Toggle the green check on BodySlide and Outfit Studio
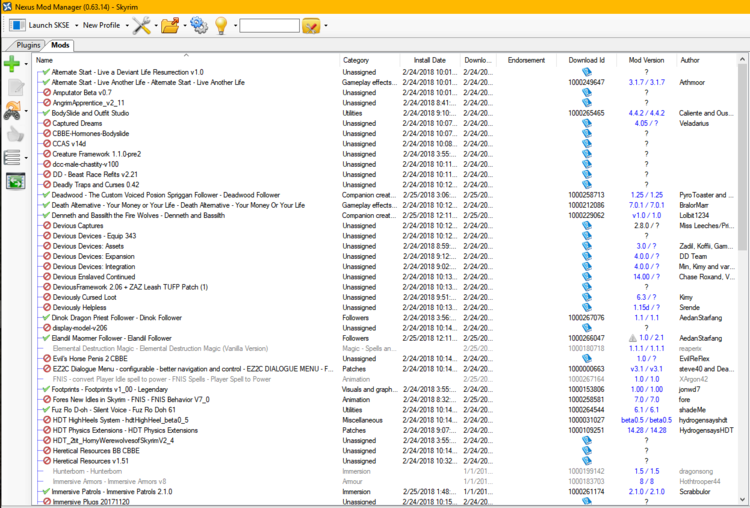Viewport: 750px width, 508px height. [x=46, y=113]
